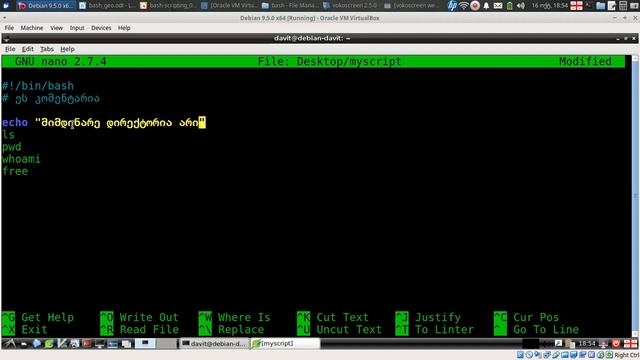The height and width of the screenshot is (360, 640).
Task: Open the VirtualBox View menu
Action: click(x=56, y=28)
